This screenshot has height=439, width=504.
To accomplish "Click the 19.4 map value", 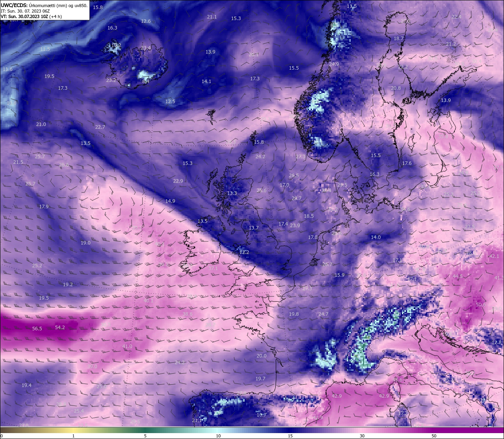I will point(26,385).
